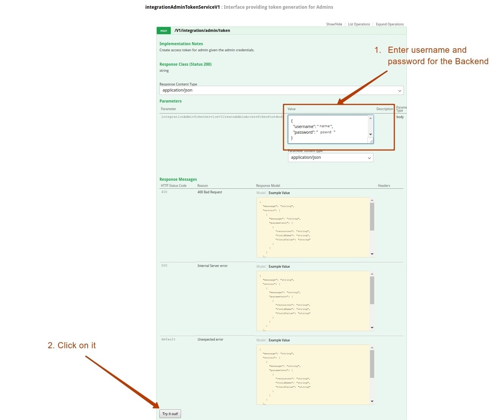504x420 pixels.
Task: Switch to Model tab for 400 response
Action: point(261,193)
